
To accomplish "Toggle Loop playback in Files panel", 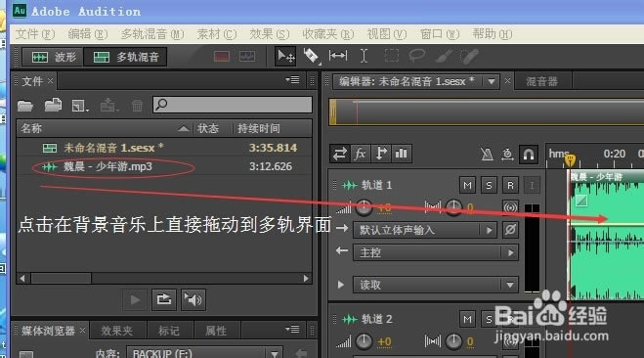I will pyautogui.click(x=164, y=300).
